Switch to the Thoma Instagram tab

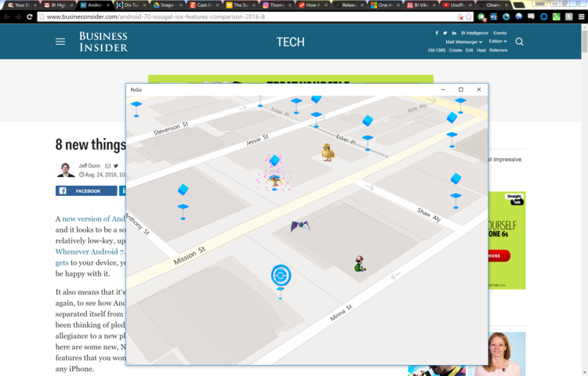277,5
